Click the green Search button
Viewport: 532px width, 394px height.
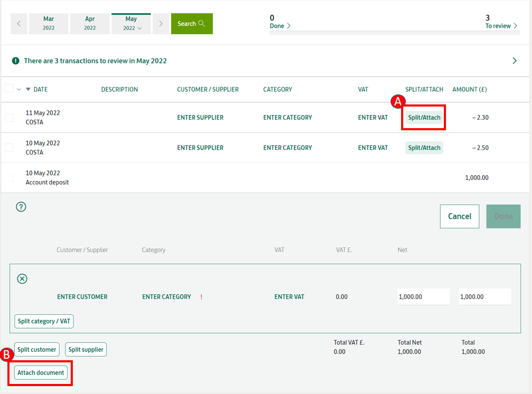coord(192,24)
